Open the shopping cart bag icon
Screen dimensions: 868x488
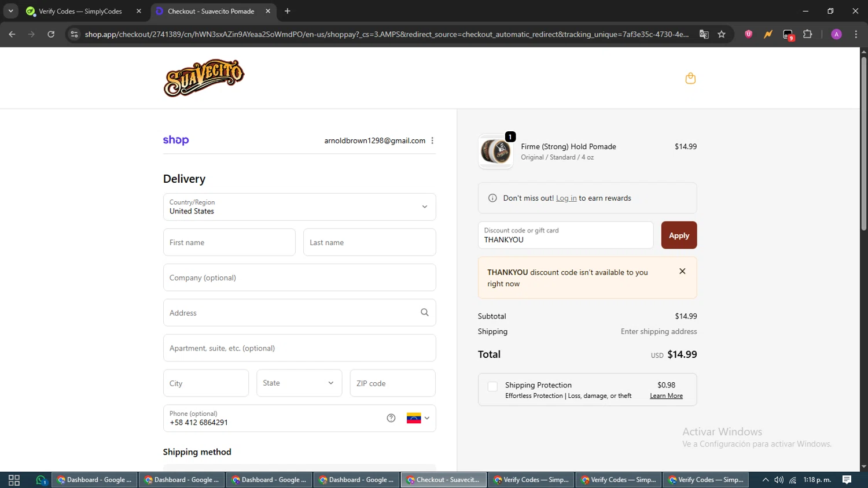click(690, 78)
